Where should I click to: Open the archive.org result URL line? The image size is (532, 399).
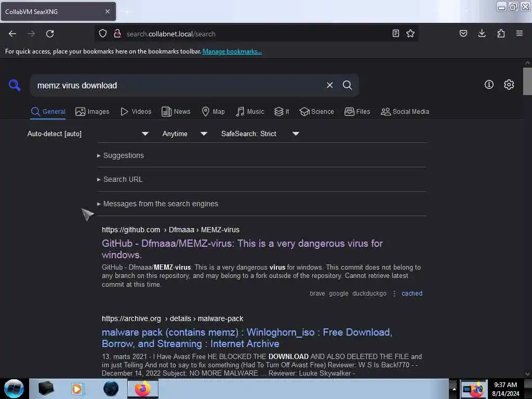(172, 318)
